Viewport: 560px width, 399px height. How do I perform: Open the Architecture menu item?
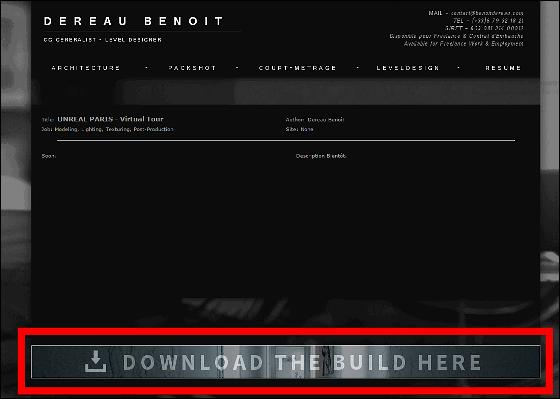[86, 68]
